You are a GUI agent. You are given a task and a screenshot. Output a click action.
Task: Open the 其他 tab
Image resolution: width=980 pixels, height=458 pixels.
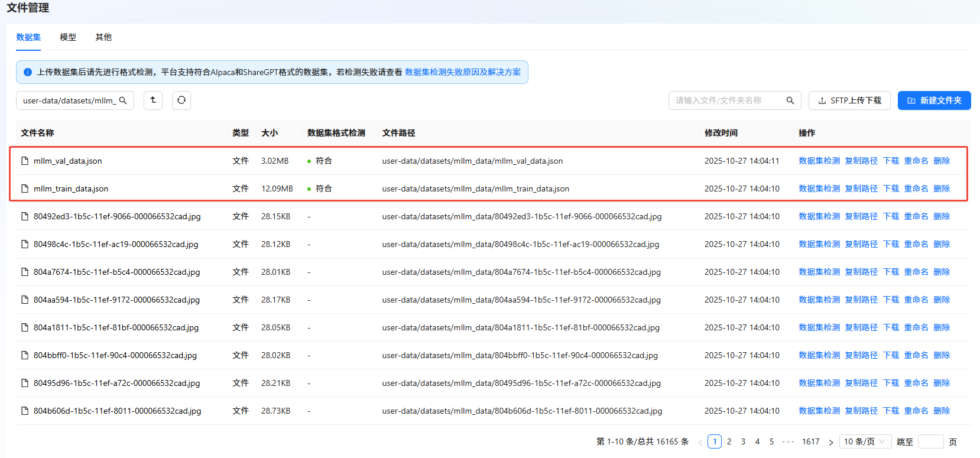tap(103, 37)
